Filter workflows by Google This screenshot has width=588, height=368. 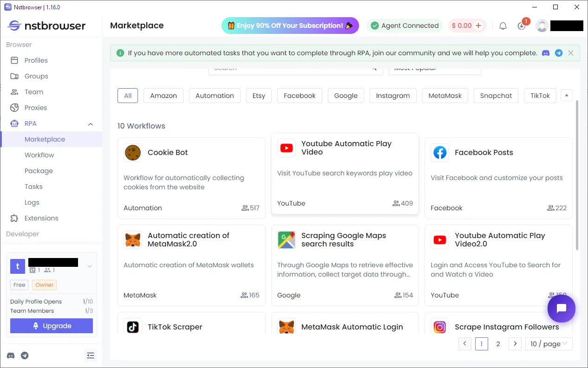(x=346, y=96)
